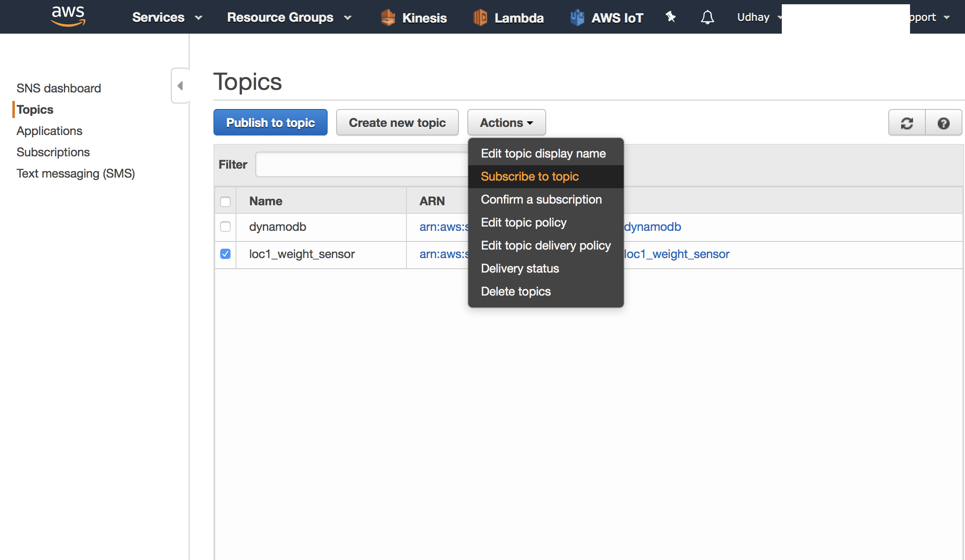
Task: Select Subscribe to topic menu item
Action: pos(530,176)
